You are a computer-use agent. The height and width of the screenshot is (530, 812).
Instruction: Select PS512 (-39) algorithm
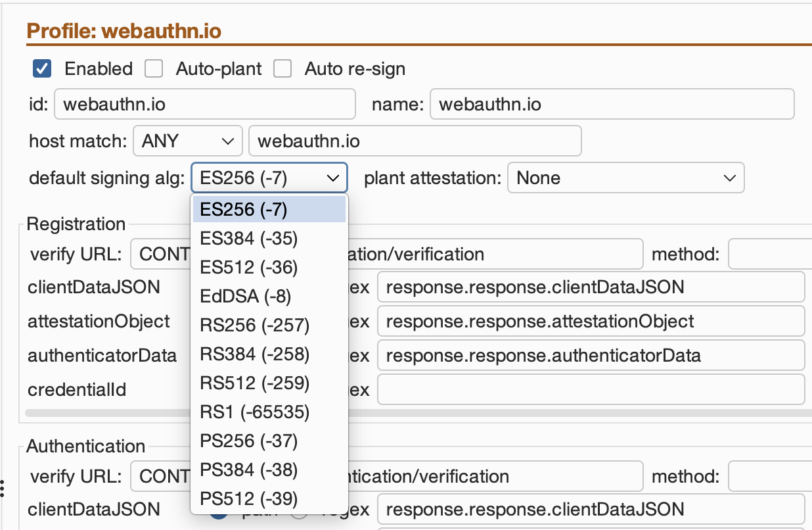pos(269,498)
